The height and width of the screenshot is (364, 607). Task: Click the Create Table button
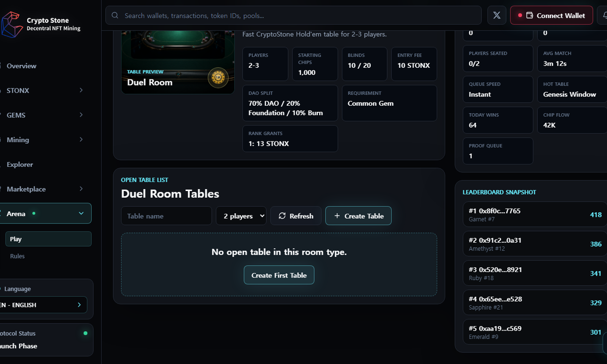pyautogui.click(x=358, y=216)
